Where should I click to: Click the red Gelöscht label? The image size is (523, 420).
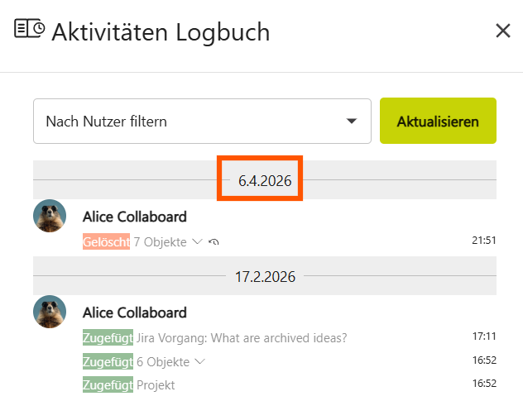[107, 242]
